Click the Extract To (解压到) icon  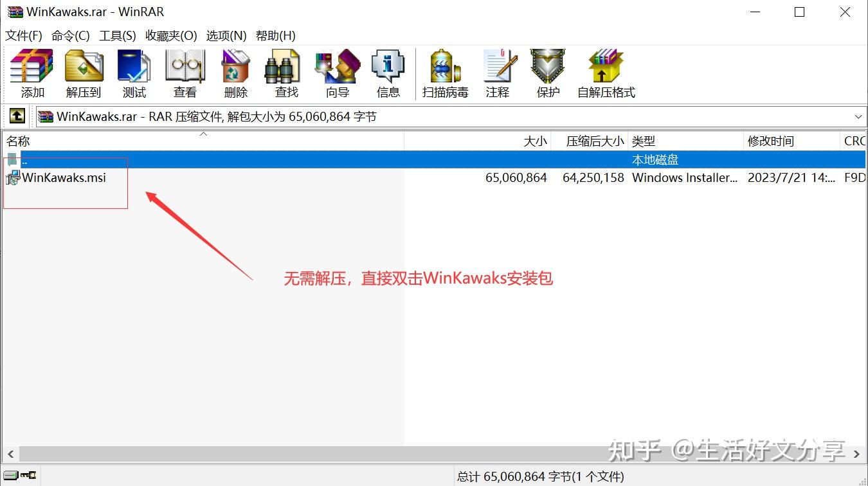click(84, 74)
